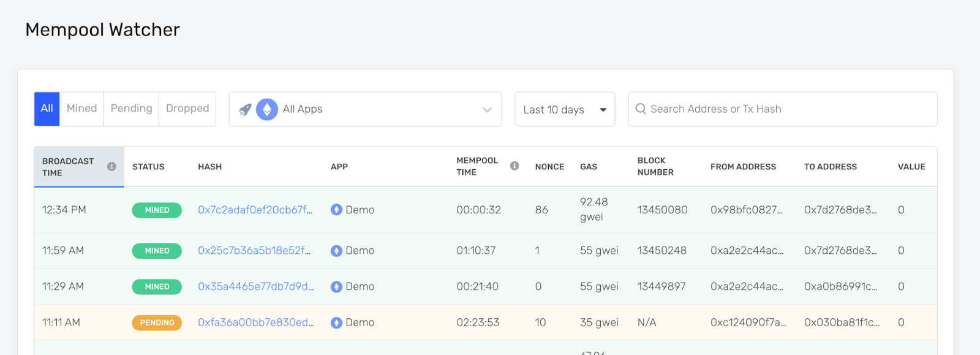The image size is (980, 355).
Task: Open the Last 10 days dropdown
Action: click(x=564, y=110)
